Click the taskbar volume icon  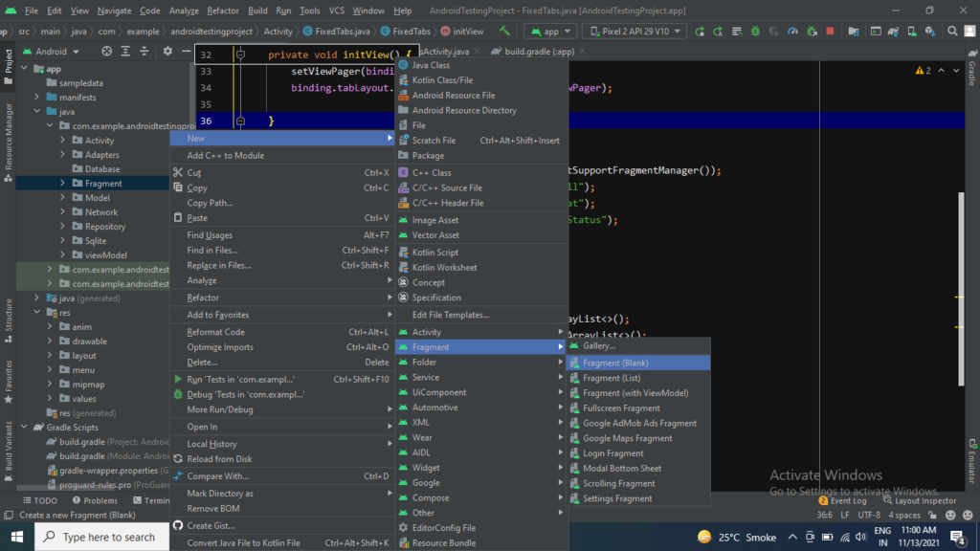[860, 537]
